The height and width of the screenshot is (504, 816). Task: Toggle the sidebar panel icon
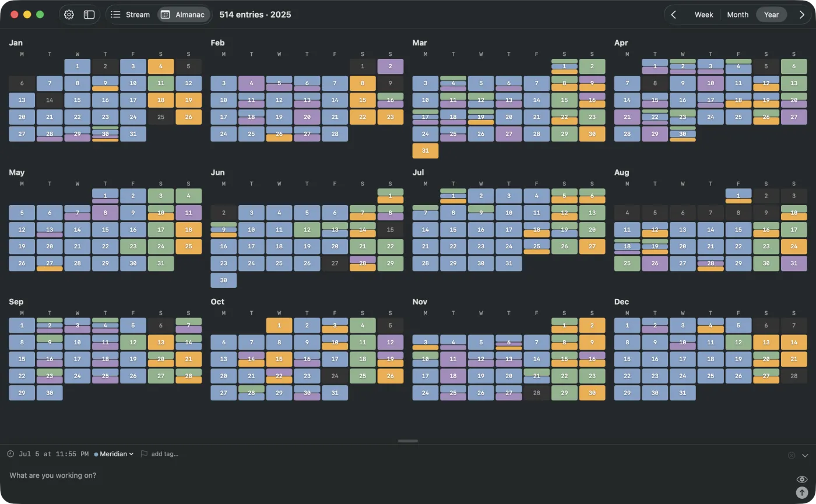(89, 15)
